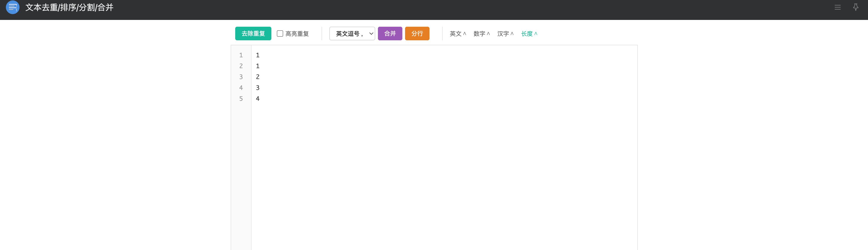This screenshot has width=868, height=250.
Task: Open the hamburger menu icon at top right
Action: coord(837,7)
